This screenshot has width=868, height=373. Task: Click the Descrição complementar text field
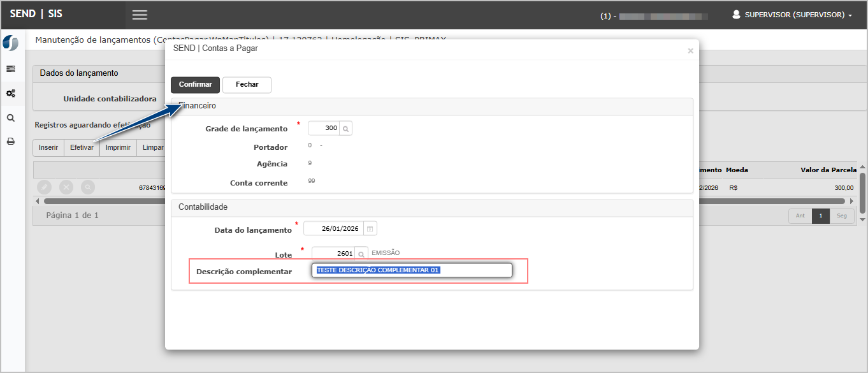(x=412, y=270)
